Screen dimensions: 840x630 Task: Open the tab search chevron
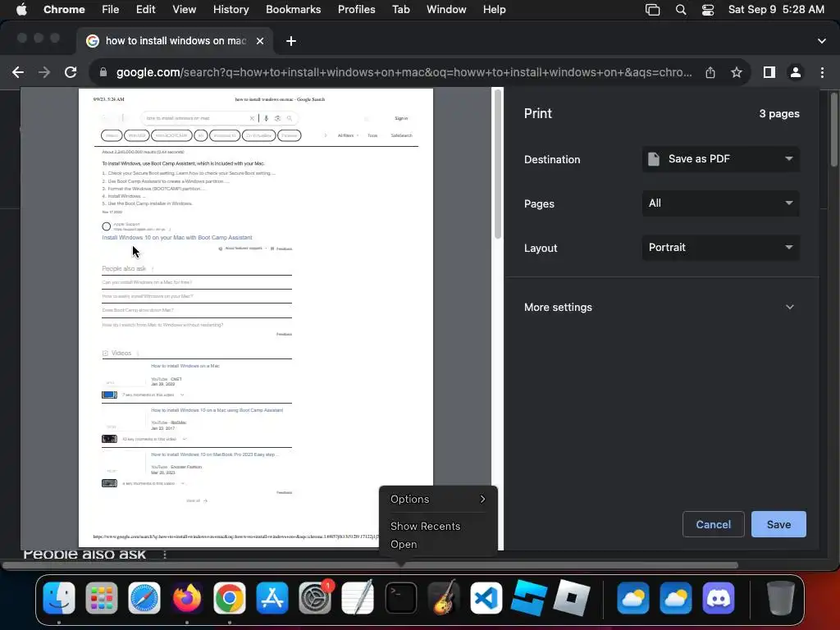pos(822,41)
